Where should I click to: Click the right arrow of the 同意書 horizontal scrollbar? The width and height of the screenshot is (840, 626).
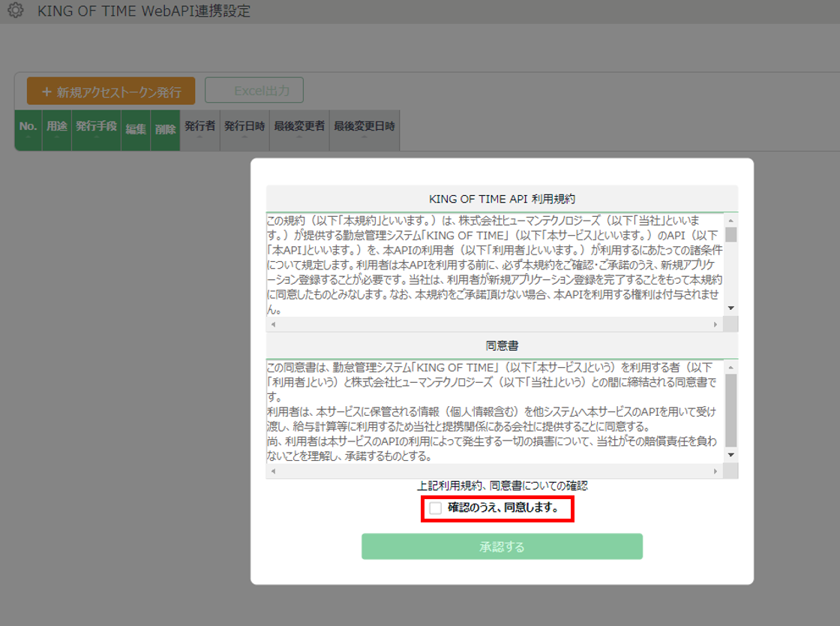[x=715, y=471]
